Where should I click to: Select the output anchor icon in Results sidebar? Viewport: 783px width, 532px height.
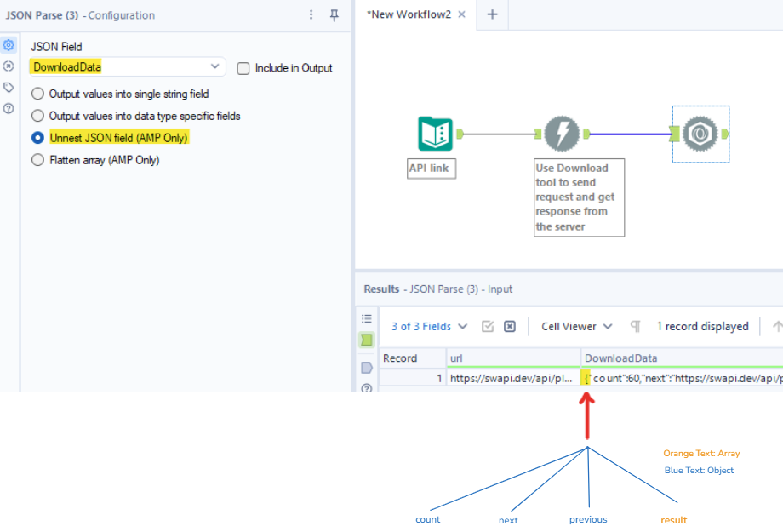tap(367, 368)
